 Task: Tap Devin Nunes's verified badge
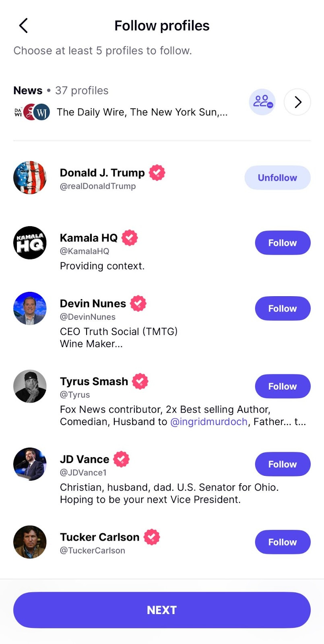click(138, 303)
